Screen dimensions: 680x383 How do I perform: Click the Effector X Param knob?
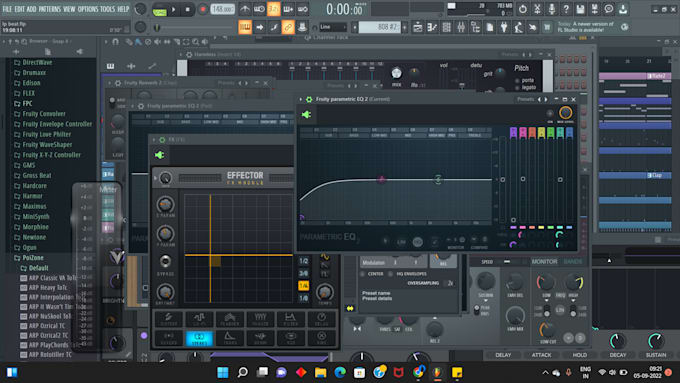coord(165,204)
